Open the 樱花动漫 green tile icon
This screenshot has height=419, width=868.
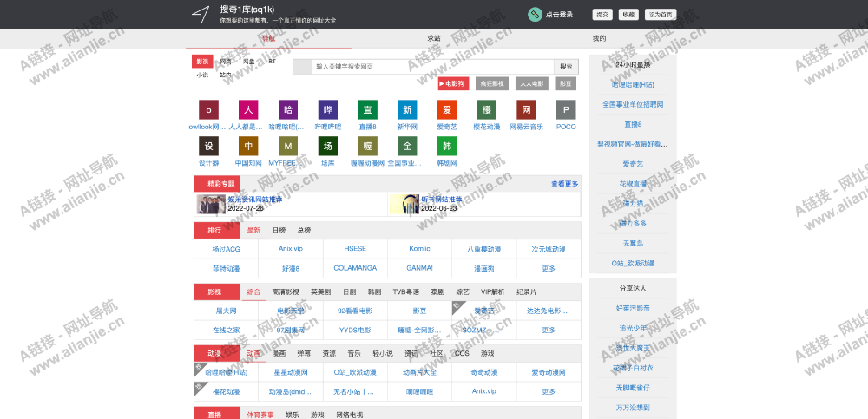tap(486, 110)
